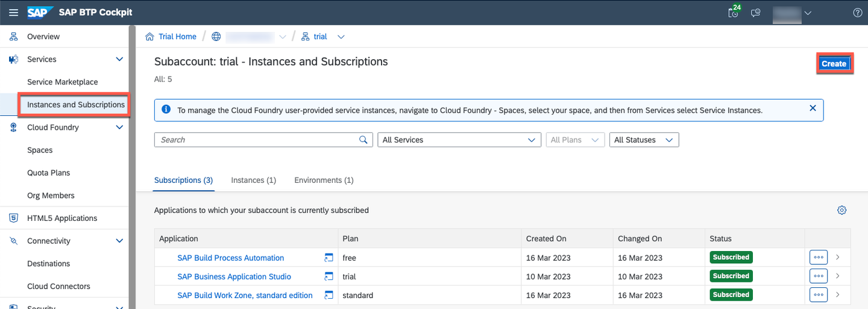
Task: Open actions menu for SAP Build Work Zone
Action: tap(819, 295)
